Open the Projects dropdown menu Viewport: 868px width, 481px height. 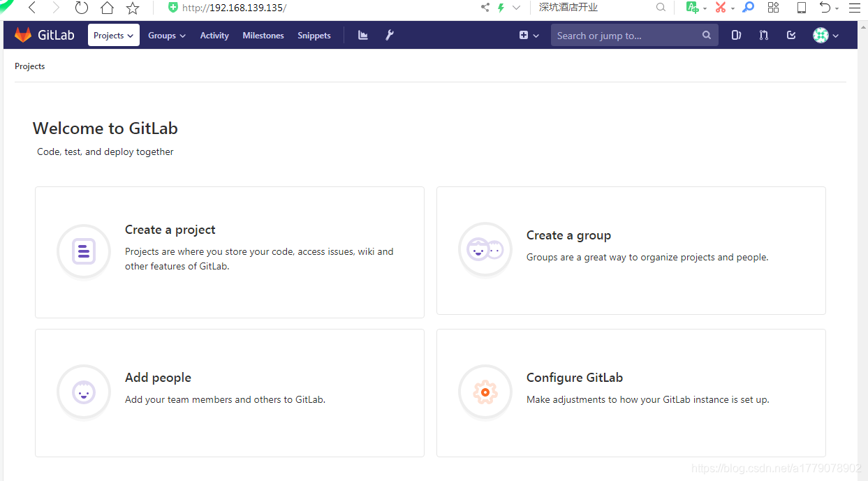pos(113,36)
